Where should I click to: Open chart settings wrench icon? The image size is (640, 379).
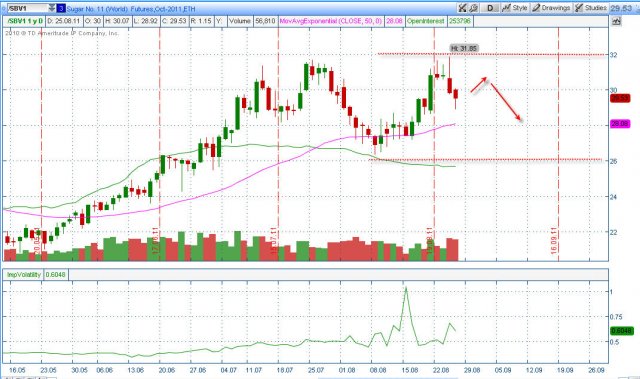click(x=473, y=8)
